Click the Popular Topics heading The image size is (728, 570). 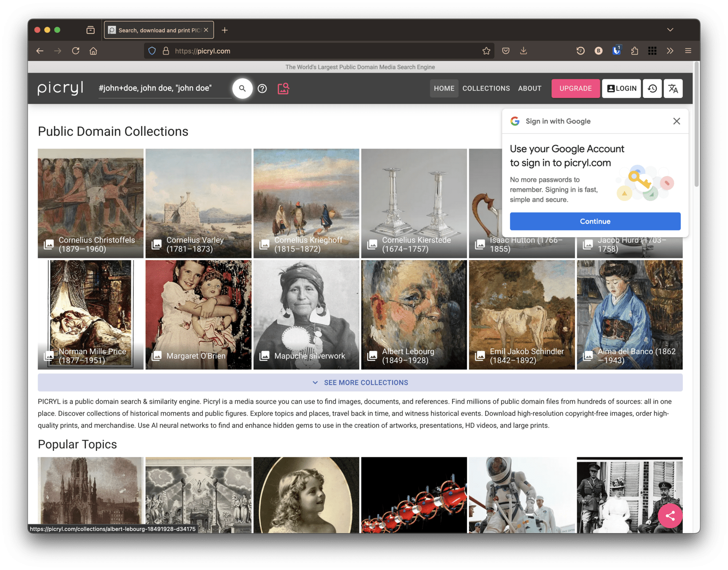tap(77, 444)
